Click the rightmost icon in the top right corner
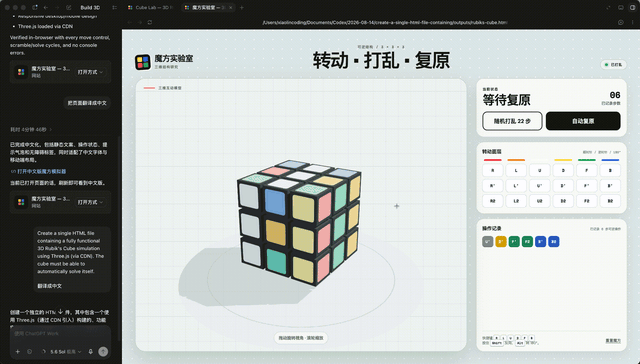 pos(633,7)
